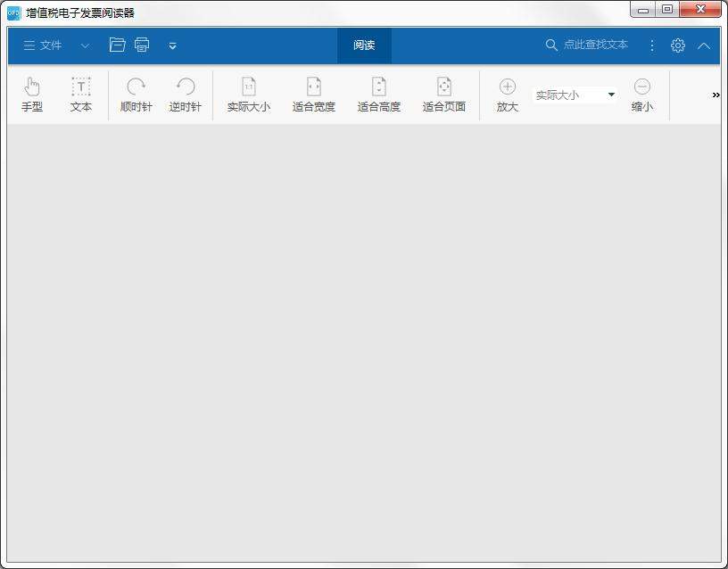The width and height of the screenshot is (728, 569).
Task: Collapse the ribbon with the chevron arrow
Action: point(704,45)
